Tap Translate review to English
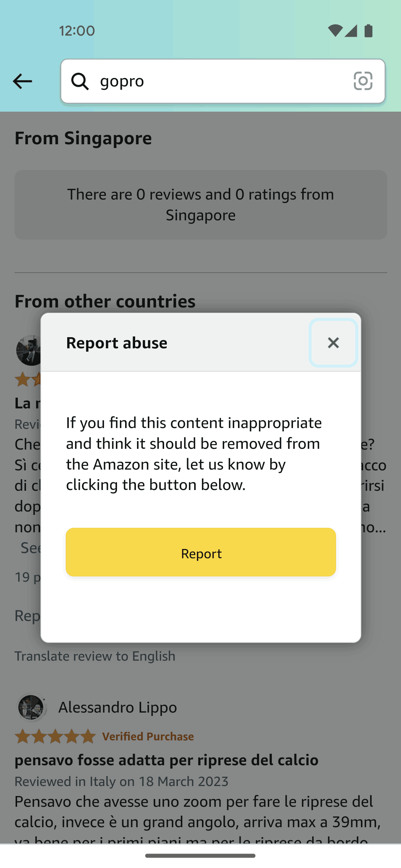Image resolution: width=401 pixels, height=868 pixels. [x=95, y=656]
